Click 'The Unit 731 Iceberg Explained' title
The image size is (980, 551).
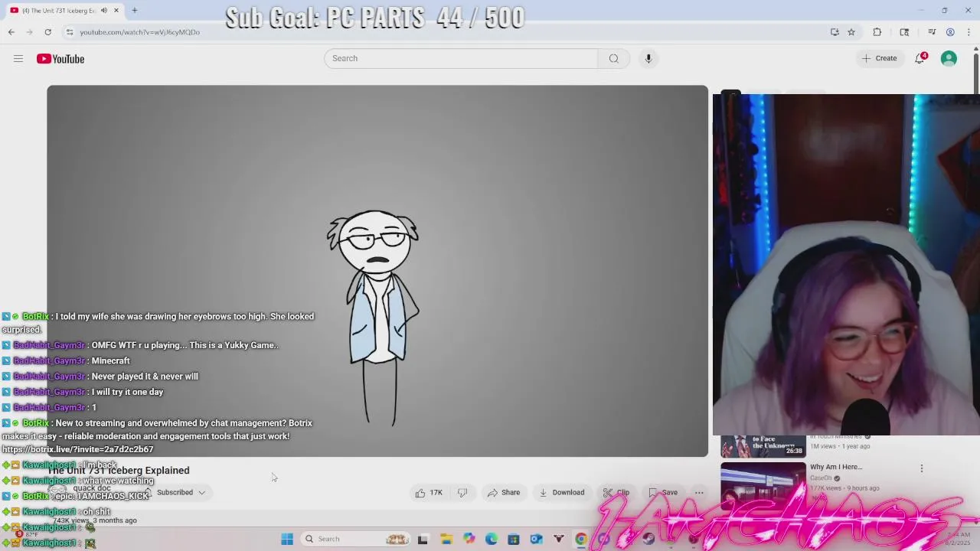(x=119, y=470)
